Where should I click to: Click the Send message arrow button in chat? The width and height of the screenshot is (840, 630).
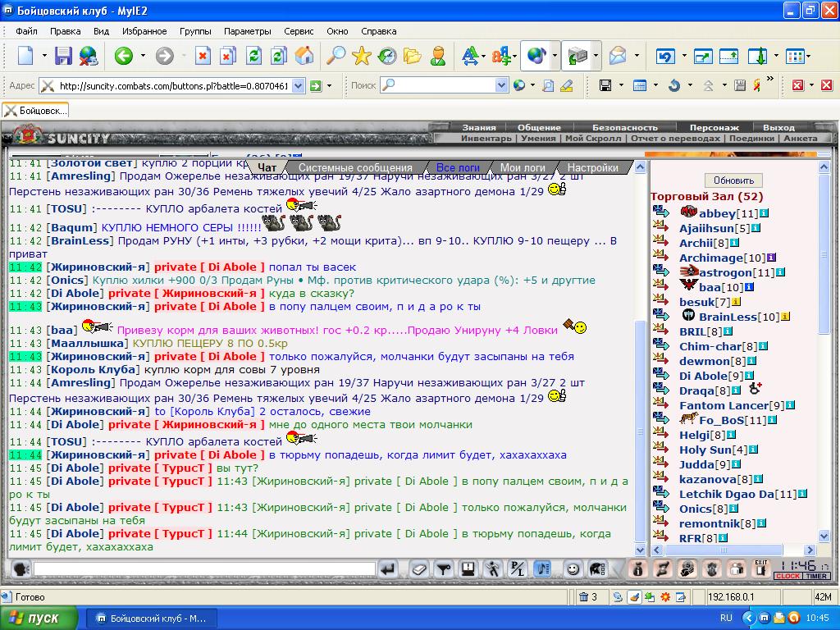tap(388, 569)
